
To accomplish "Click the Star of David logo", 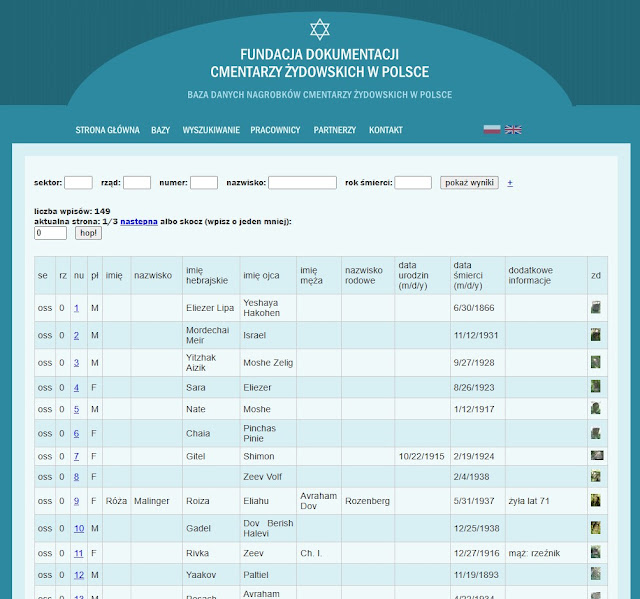I will coord(320,29).
